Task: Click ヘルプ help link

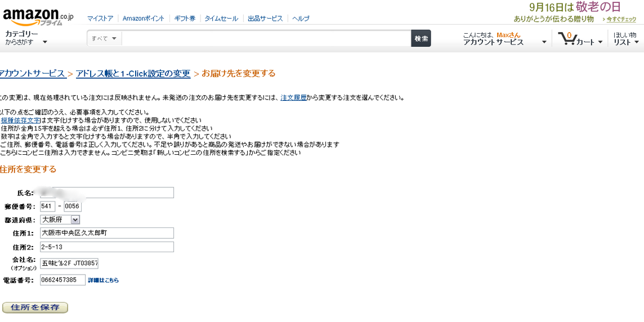Action: [301, 19]
